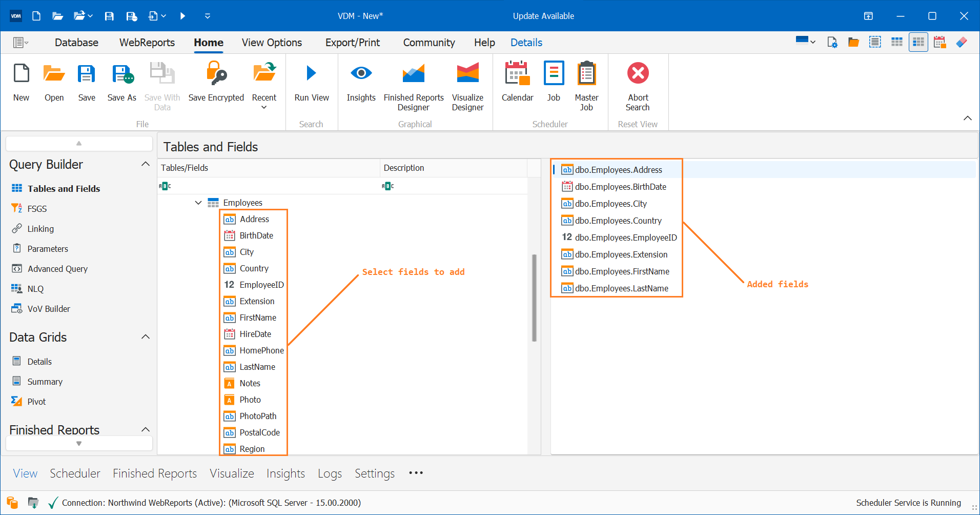Click the sidebar scroll up arrow
Image resolution: width=980 pixels, height=515 pixels.
(x=79, y=143)
